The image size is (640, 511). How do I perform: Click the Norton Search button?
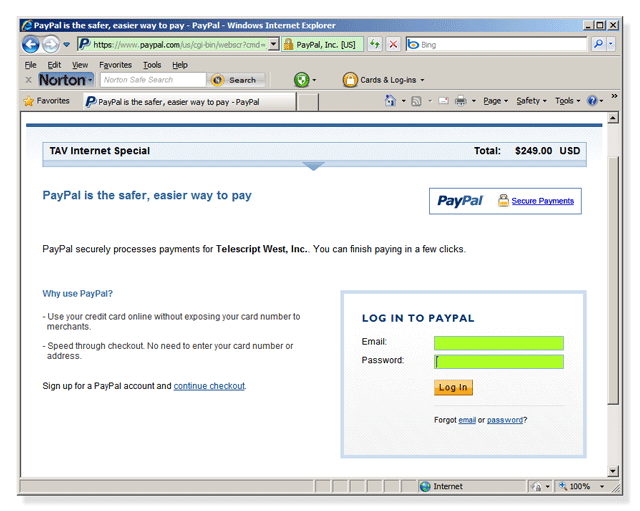pos(236,80)
